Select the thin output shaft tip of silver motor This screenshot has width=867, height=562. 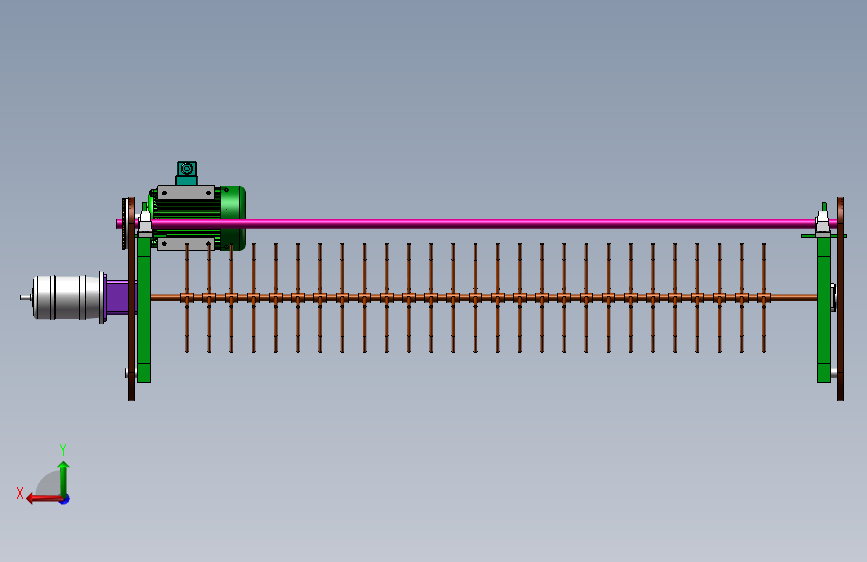coord(25,298)
